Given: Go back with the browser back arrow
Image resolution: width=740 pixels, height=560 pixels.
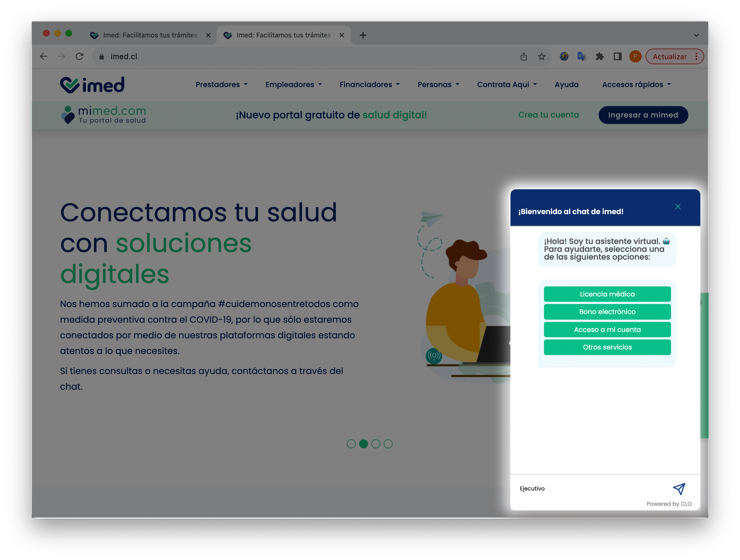Looking at the screenshot, I should 44,57.
